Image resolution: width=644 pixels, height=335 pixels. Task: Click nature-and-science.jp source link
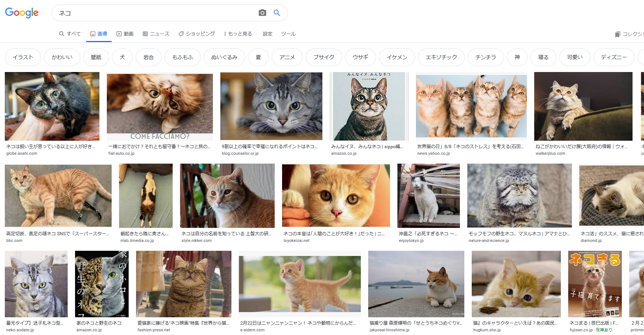pyautogui.click(x=489, y=240)
